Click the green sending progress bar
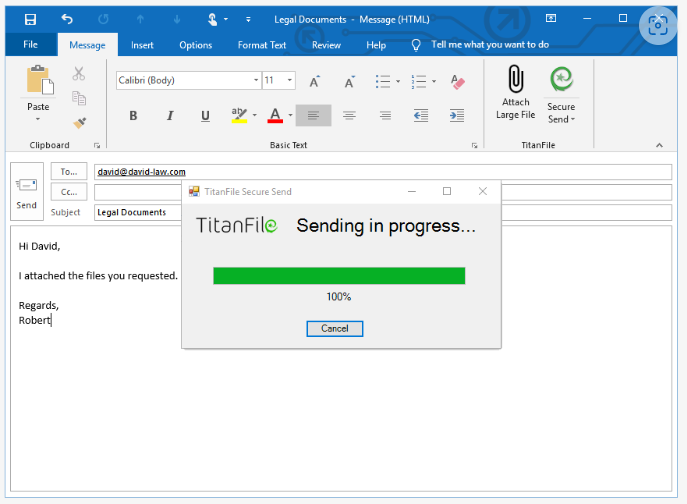This screenshot has width=687, height=504. tap(339, 276)
